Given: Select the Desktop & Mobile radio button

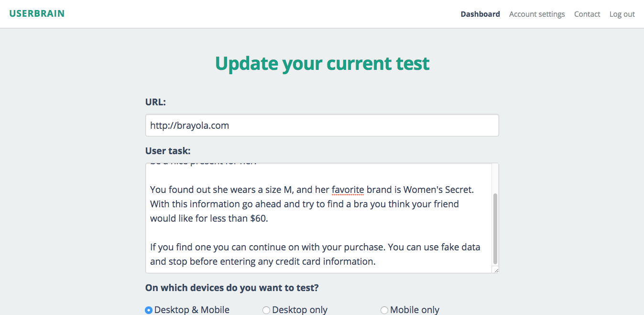Looking at the screenshot, I should 149,310.
